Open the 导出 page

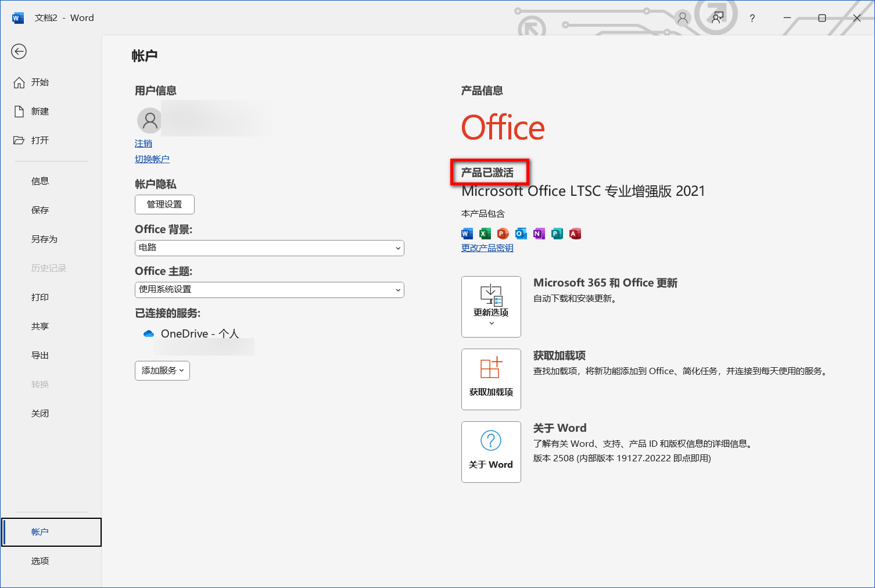pyautogui.click(x=40, y=356)
